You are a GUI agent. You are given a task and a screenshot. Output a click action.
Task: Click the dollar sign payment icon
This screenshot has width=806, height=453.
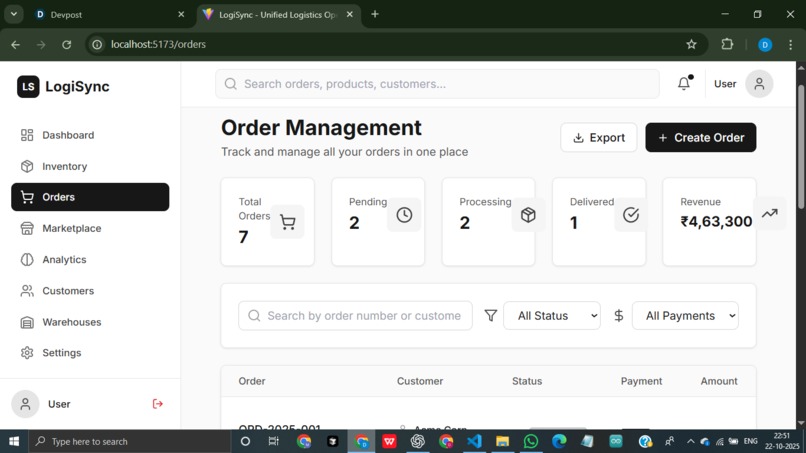[619, 316]
